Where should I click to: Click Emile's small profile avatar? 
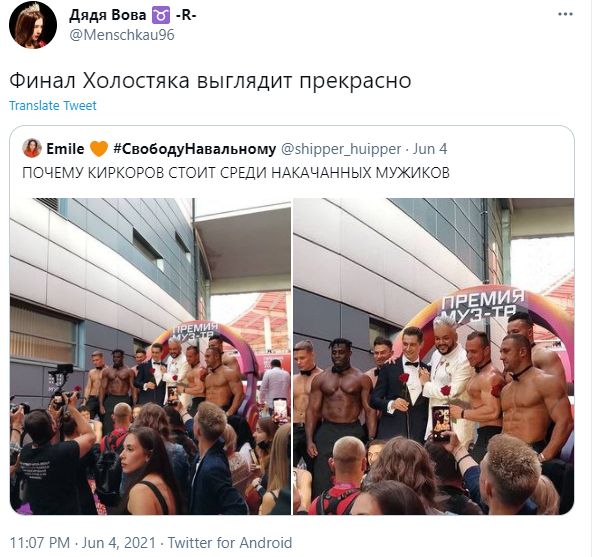(32, 148)
